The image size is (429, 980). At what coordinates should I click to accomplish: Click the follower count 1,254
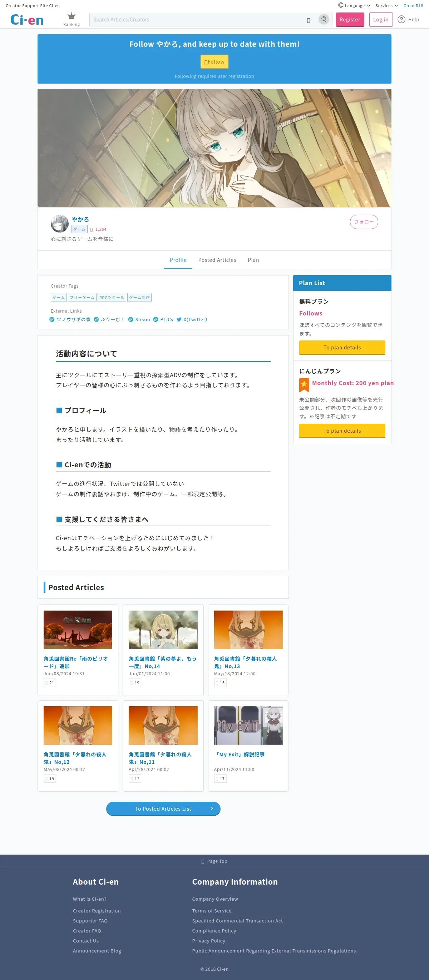coord(101,229)
